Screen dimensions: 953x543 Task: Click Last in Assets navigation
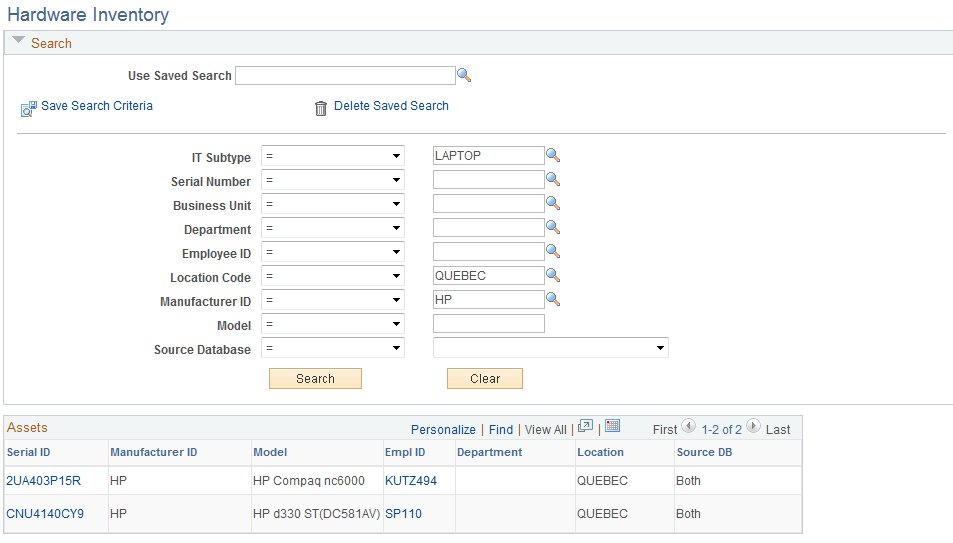(778, 429)
